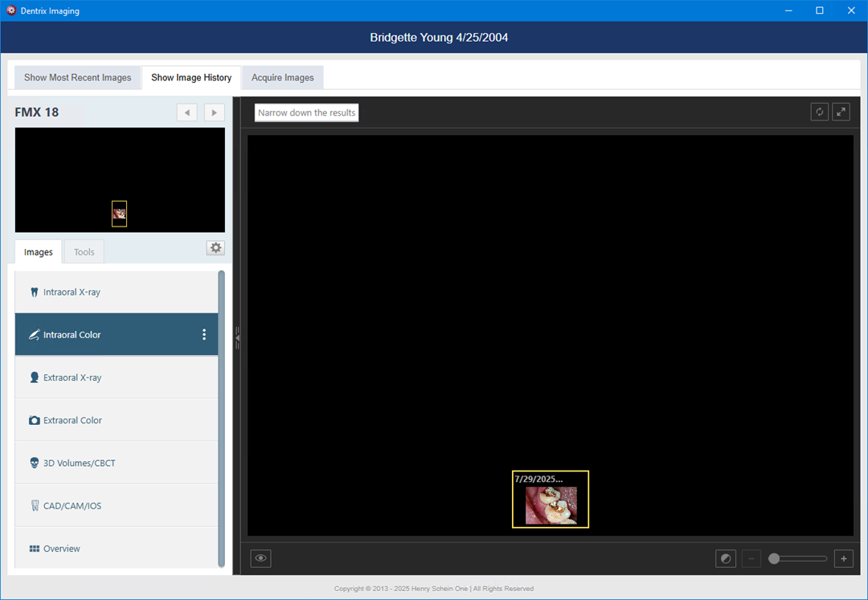Close the Dentrix Imaging window
This screenshot has height=600, width=868.
851,10
